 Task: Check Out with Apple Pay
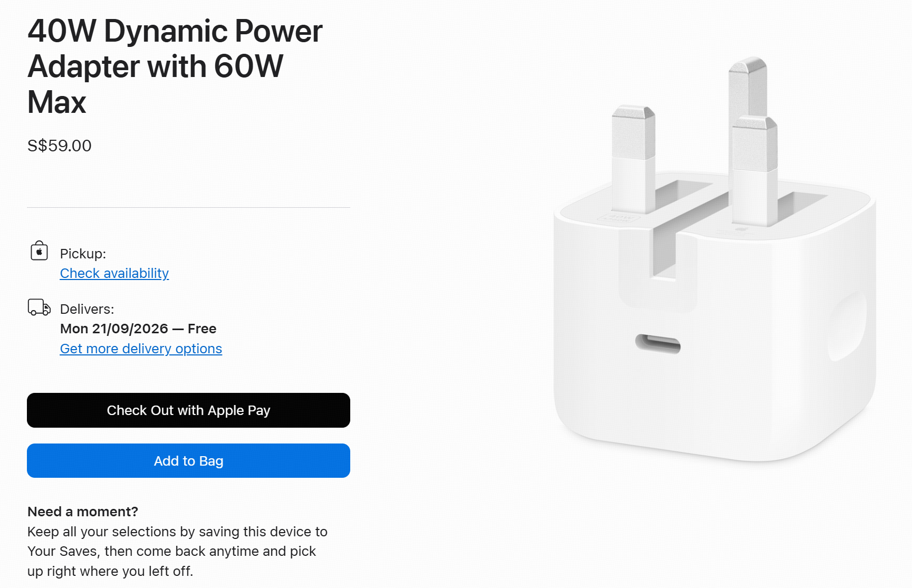pos(188,410)
